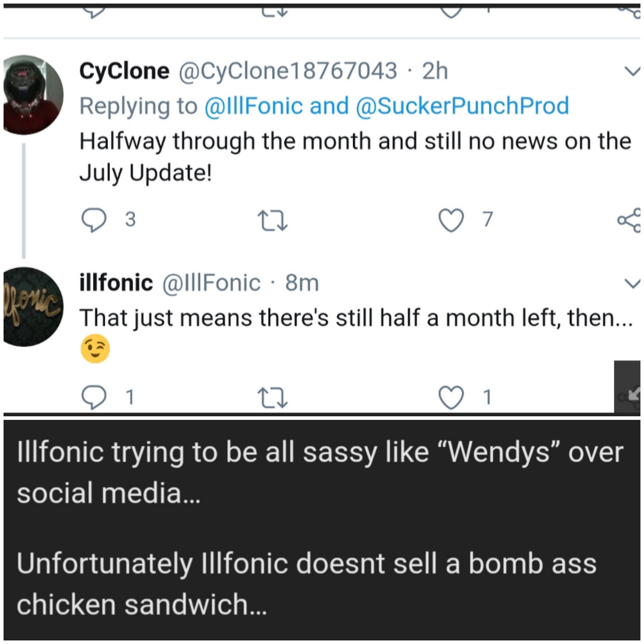Open the @SuckerPunchProd mention link
This screenshot has height=644, width=644.
point(462,106)
